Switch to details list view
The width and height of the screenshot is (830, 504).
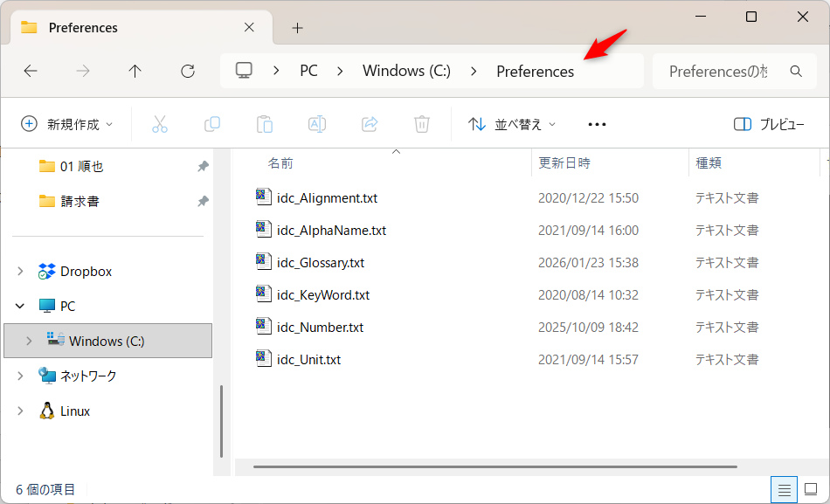(x=785, y=490)
